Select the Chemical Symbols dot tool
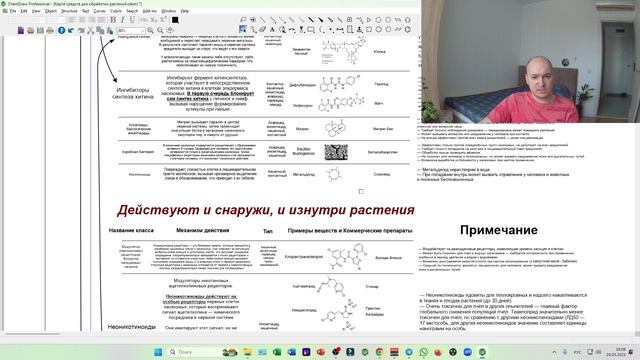The image size is (640, 360). 331,29
